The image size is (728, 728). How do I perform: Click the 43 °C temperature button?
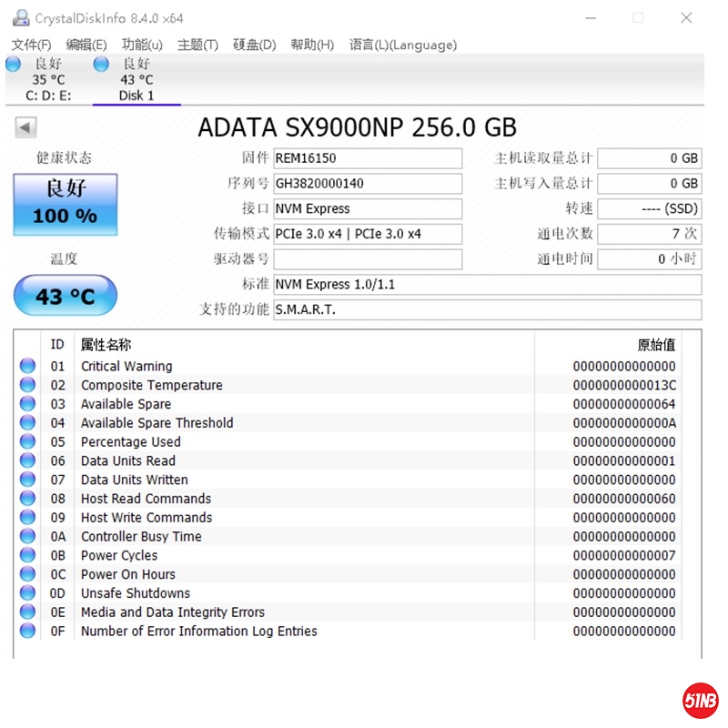[x=65, y=297]
